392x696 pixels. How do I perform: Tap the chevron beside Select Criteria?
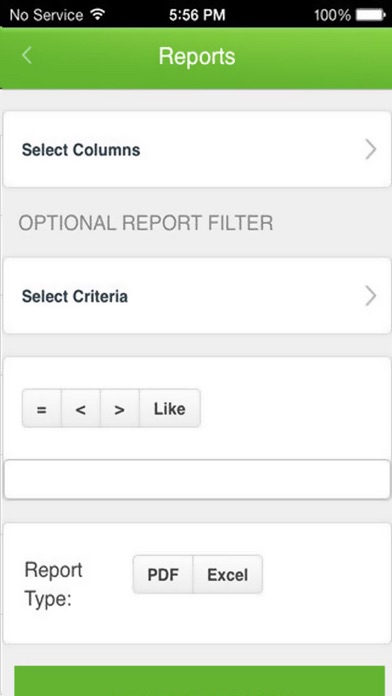[x=370, y=296]
